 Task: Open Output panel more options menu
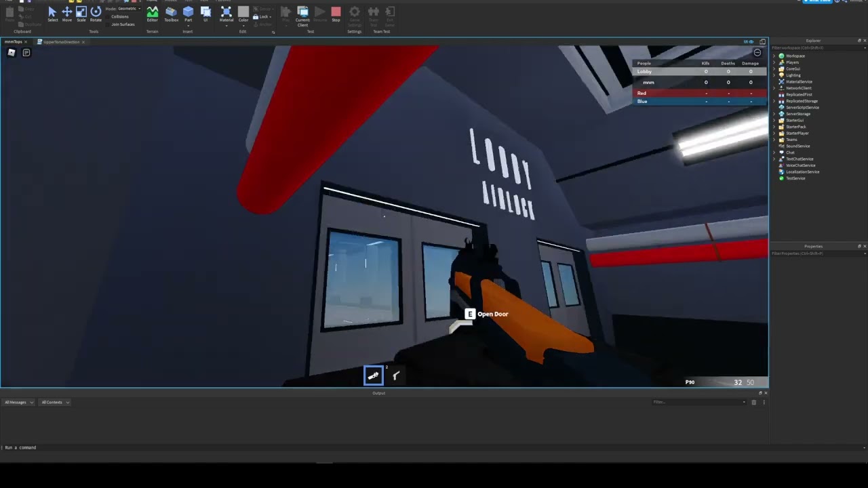click(x=764, y=402)
